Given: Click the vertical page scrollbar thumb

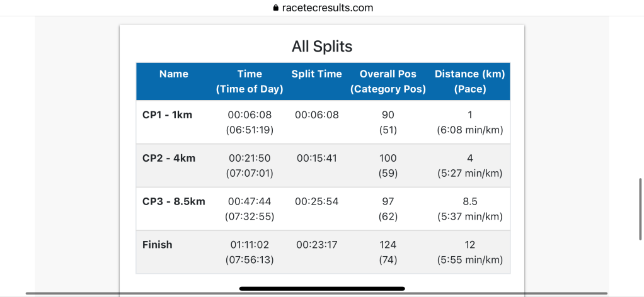Looking at the screenshot, I should pos(640,199).
